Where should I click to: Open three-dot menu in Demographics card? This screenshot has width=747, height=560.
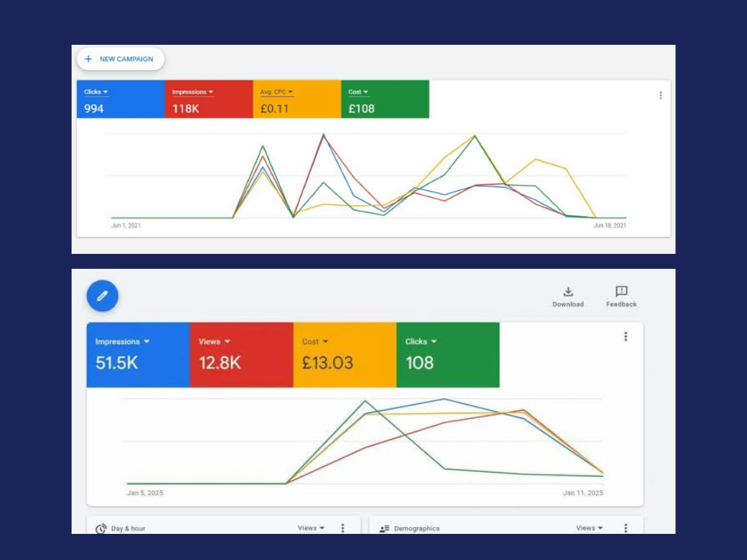(x=625, y=528)
